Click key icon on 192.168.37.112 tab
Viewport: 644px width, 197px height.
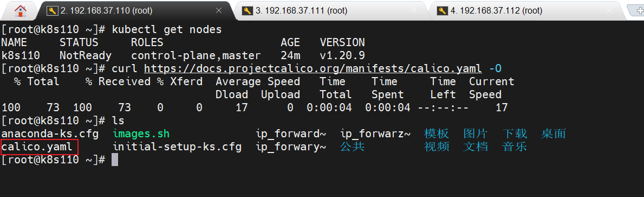(442, 11)
